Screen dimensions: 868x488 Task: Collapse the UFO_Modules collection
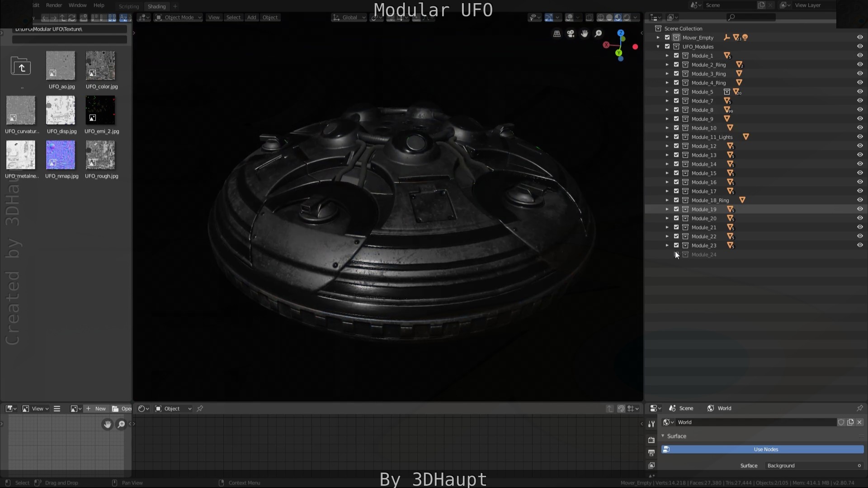tap(658, 47)
